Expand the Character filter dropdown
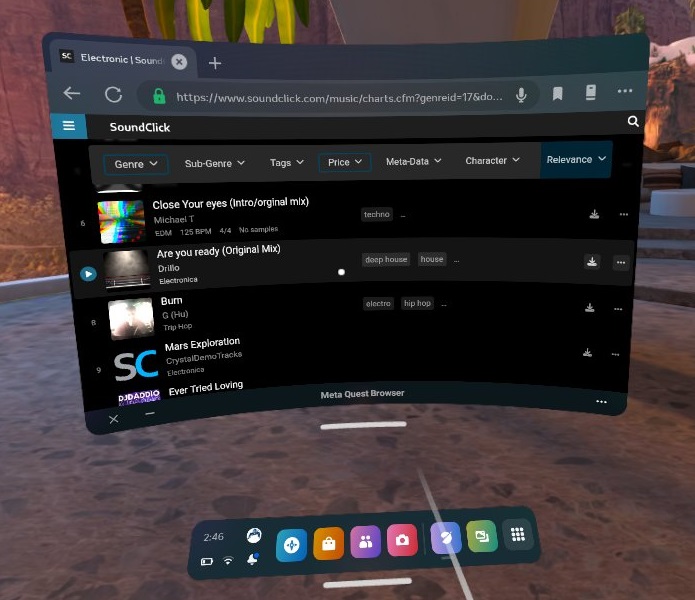Image resolution: width=695 pixels, height=600 pixels. 492,160
